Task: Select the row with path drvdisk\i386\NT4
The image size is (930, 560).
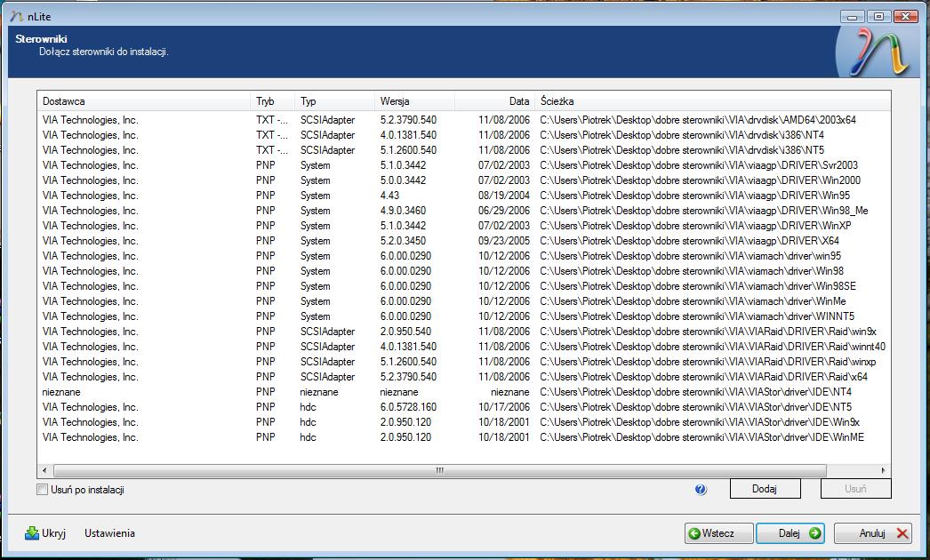Action: point(464,135)
